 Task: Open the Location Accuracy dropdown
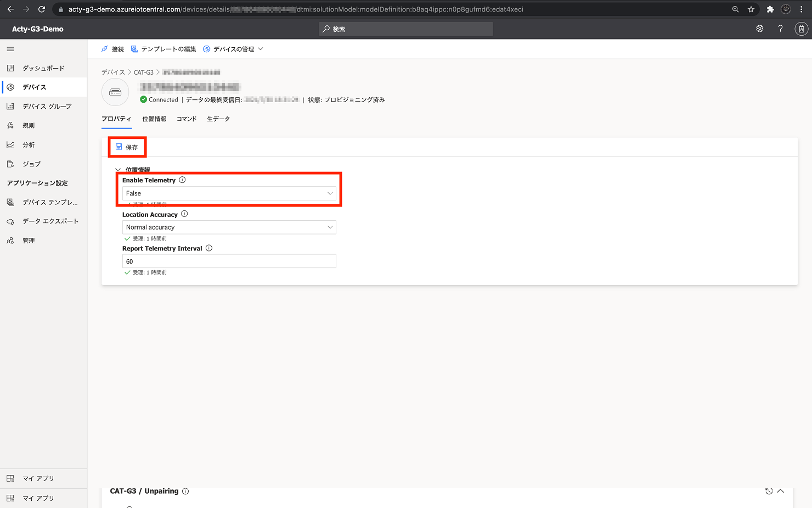229,227
